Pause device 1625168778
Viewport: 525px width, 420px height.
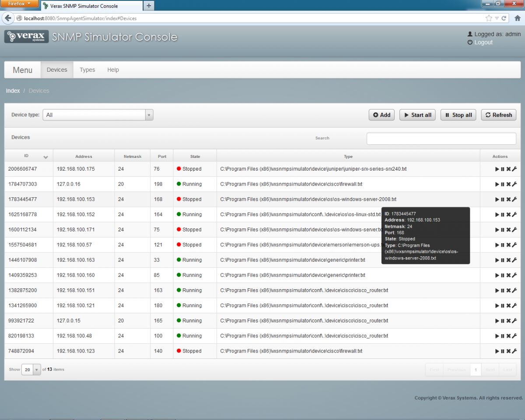503,214
